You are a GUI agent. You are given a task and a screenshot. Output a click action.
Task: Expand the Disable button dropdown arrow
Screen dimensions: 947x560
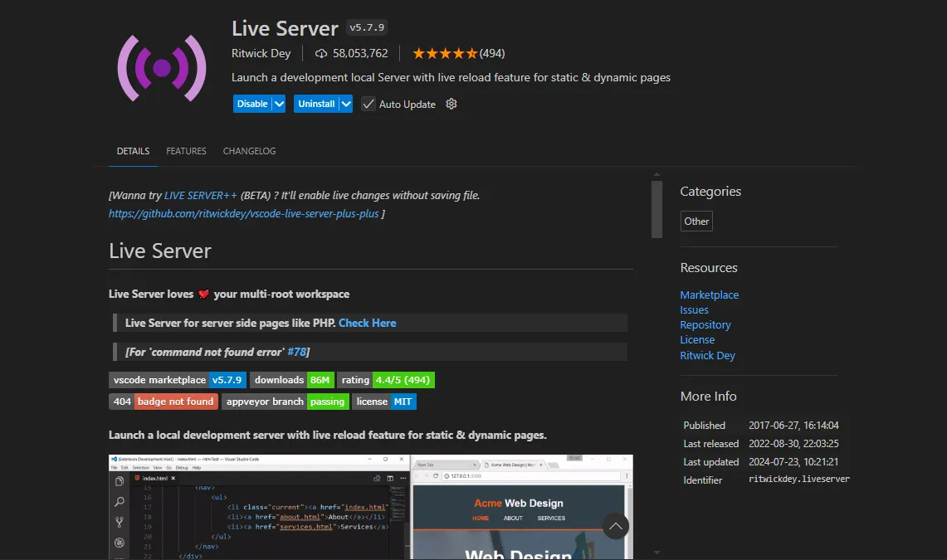click(279, 104)
